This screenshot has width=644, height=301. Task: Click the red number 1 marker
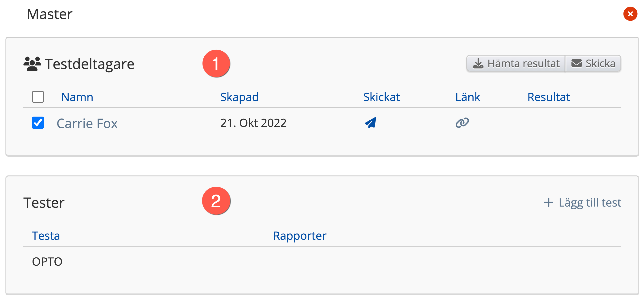point(216,63)
